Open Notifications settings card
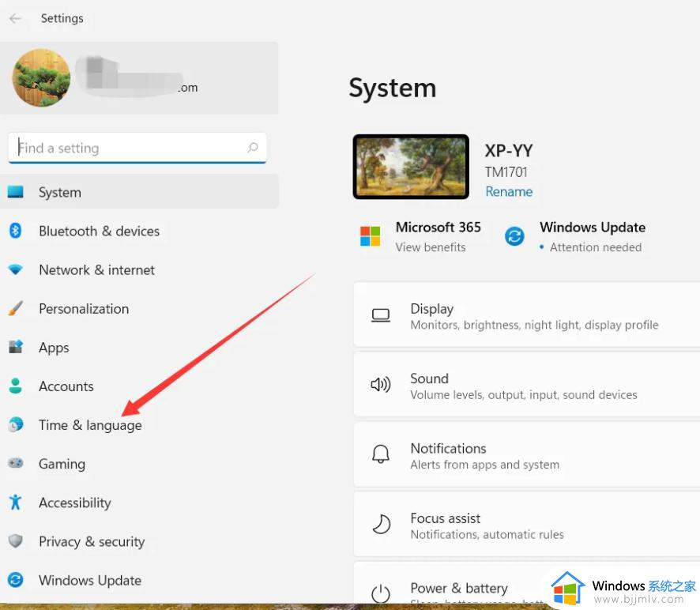This screenshot has height=610, width=700. pyautogui.click(x=527, y=454)
